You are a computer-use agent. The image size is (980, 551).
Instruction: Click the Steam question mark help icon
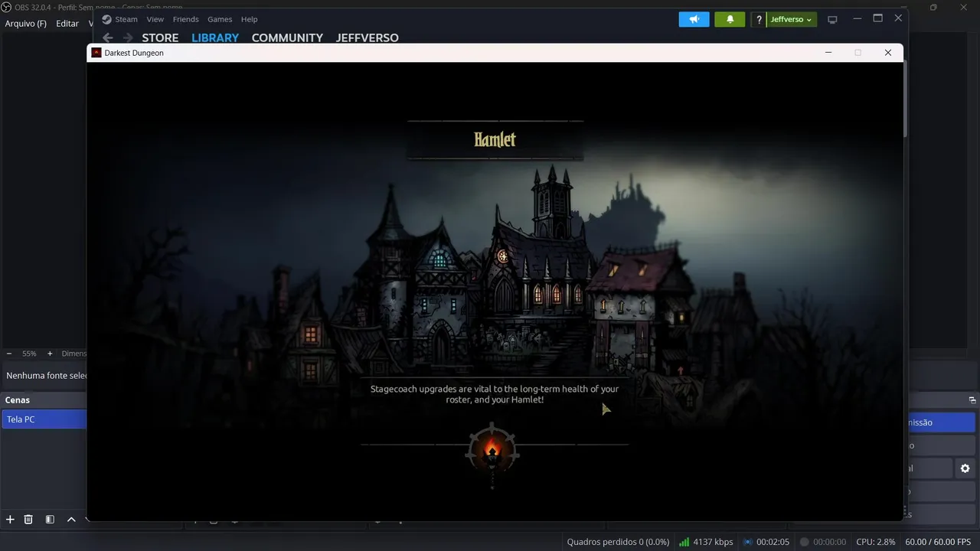pos(758,19)
